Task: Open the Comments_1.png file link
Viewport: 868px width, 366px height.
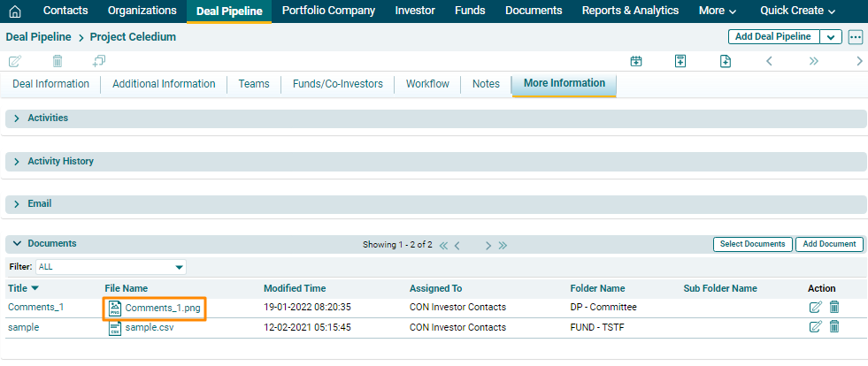Action: tap(162, 308)
